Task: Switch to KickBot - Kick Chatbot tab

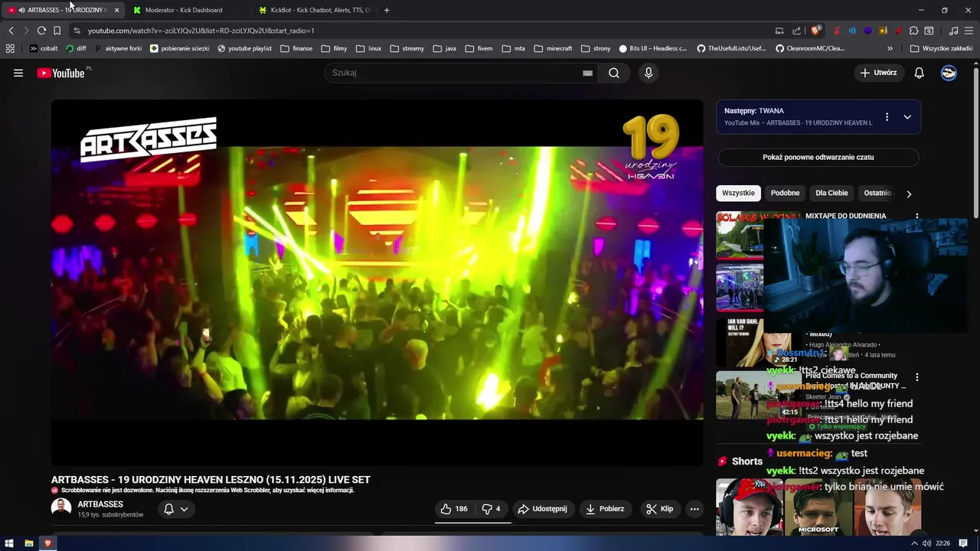Action: tap(314, 10)
